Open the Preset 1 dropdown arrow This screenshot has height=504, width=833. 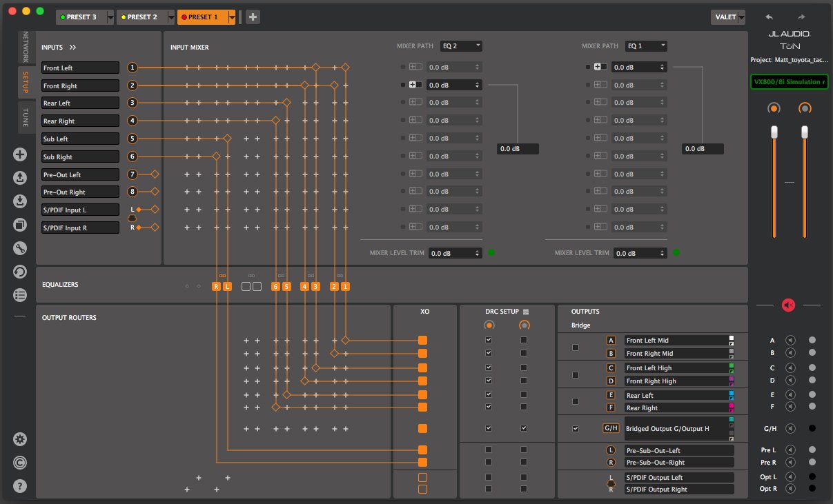pos(233,17)
